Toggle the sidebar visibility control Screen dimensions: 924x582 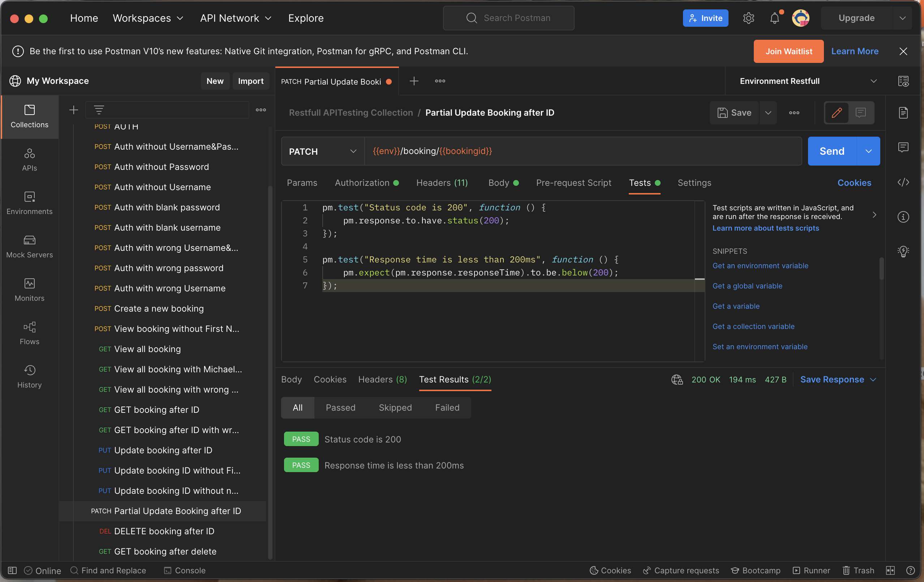click(x=12, y=570)
